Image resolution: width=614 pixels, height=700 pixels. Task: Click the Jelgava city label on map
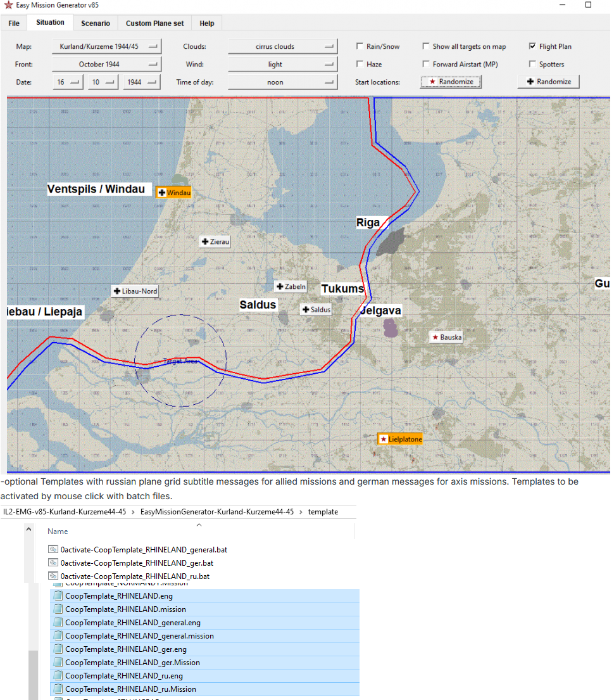380,310
